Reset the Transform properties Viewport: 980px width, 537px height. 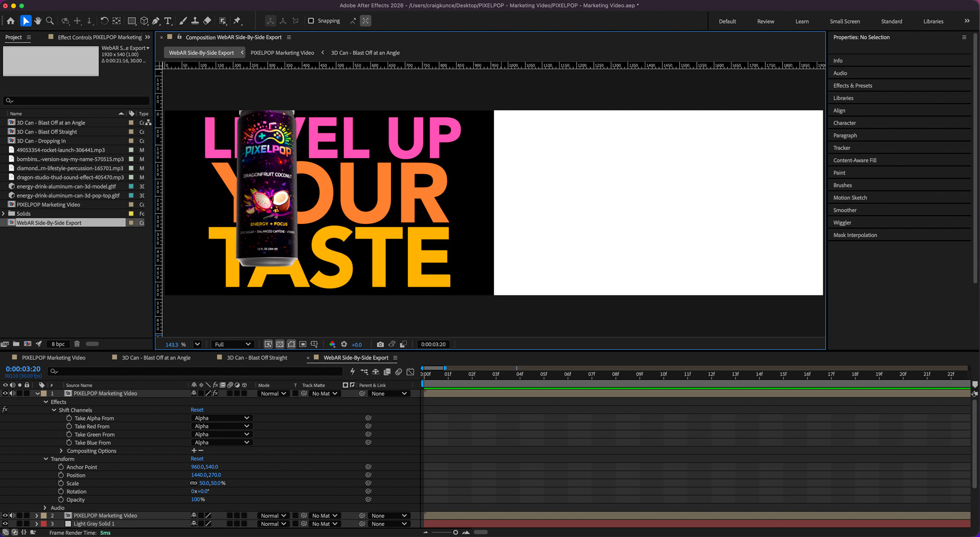pyautogui.click(x=197, y=459)
